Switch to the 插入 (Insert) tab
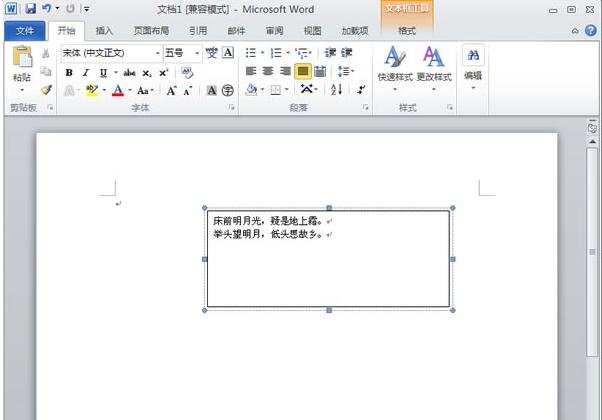The height and width of the screenshot is (420, 602). [104, 31]
